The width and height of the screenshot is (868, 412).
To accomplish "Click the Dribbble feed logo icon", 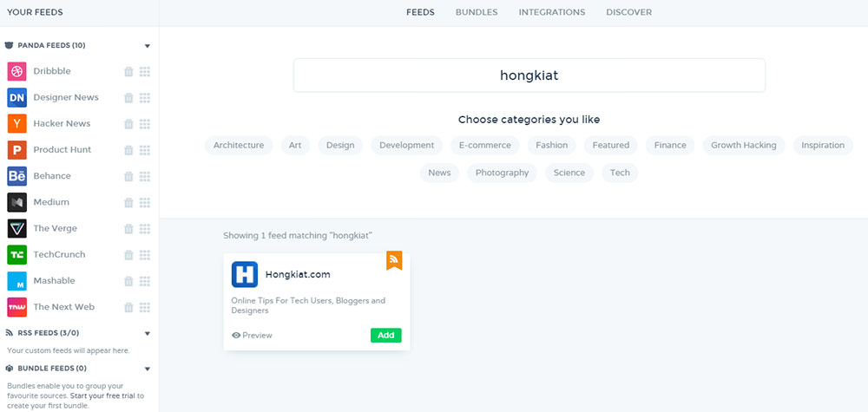I will tap(17, 71).
